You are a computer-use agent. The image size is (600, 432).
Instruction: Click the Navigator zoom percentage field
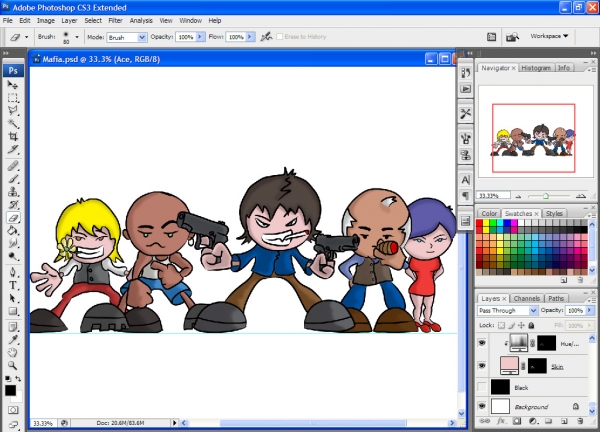click(493, 196)
